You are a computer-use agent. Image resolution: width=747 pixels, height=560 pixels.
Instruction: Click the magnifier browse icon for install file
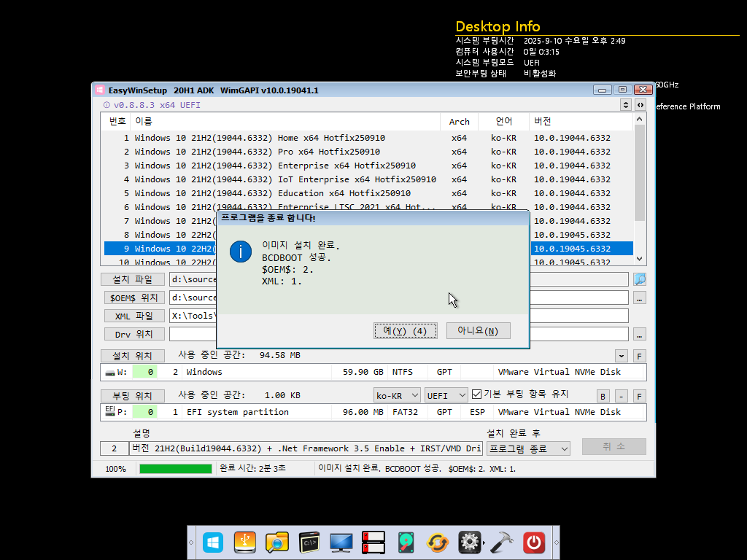pyautogui.click(x=639, y=279)
